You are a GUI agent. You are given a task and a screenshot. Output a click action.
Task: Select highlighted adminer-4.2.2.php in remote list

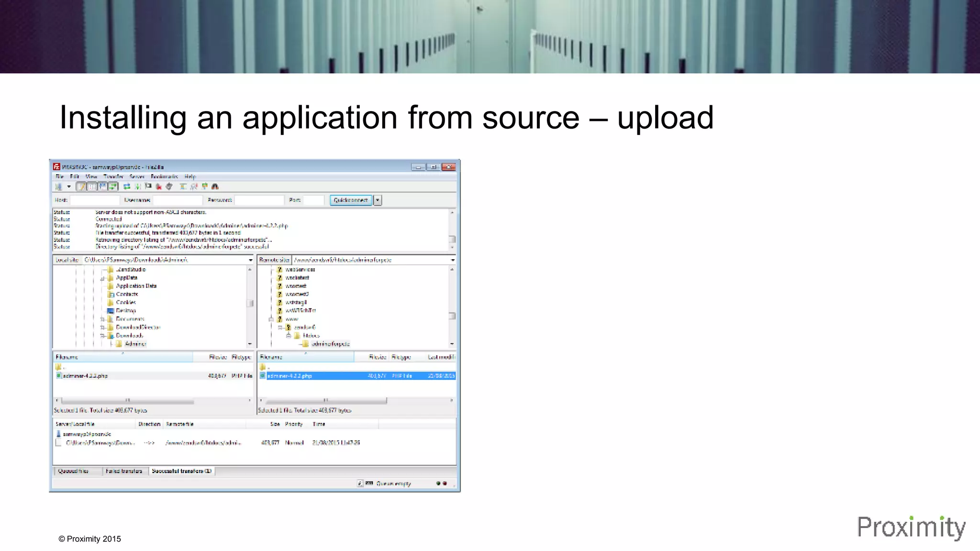tap(357, 376)
